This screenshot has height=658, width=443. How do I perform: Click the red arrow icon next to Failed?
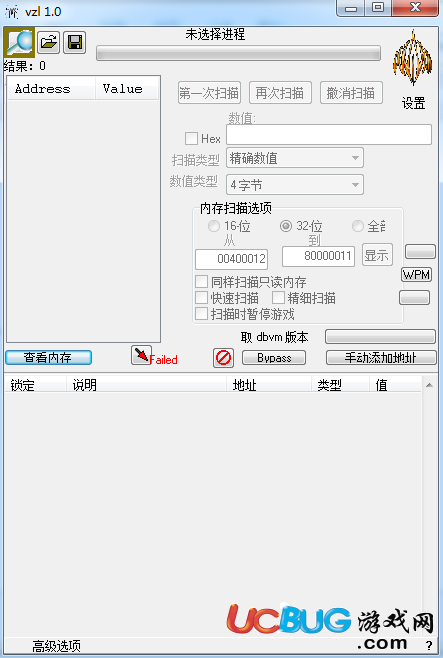[x=141, y=355]
